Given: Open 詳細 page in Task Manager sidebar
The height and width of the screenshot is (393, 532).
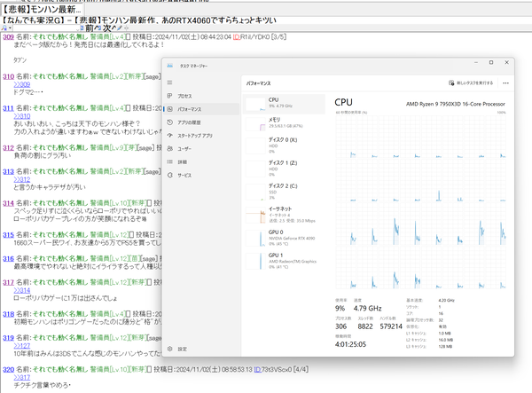Looking at the screenshot, I should (x=201, y=161).
